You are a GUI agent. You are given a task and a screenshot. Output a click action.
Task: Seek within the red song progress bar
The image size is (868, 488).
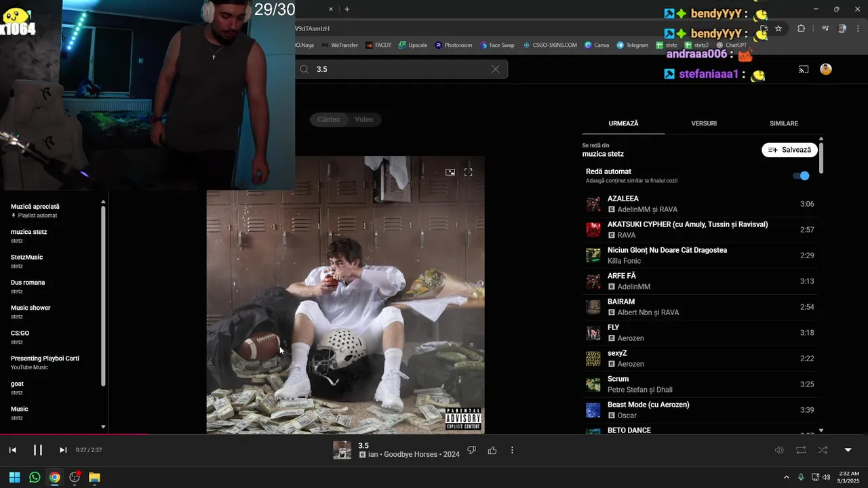(75, 434)
